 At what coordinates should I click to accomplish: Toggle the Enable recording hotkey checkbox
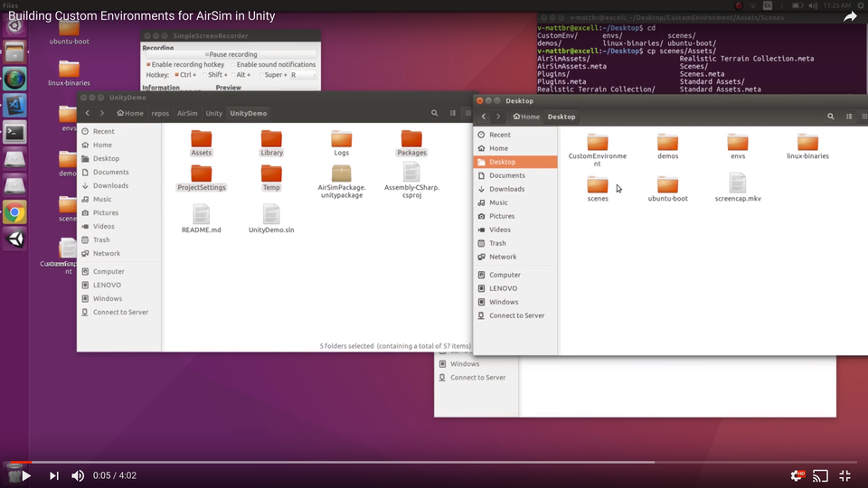[x=149, y=65]
